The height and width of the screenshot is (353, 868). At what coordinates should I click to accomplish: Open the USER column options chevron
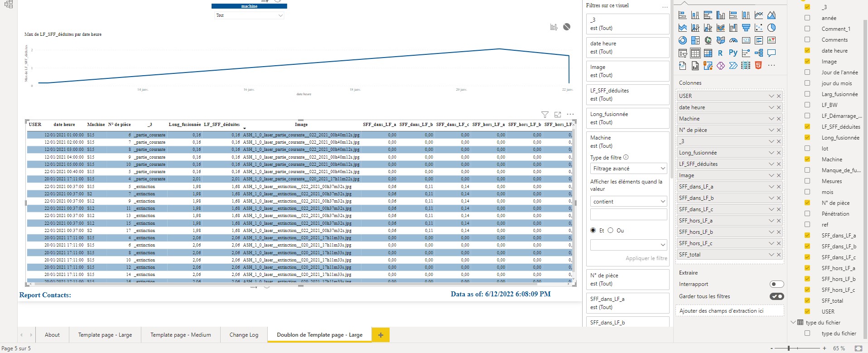tap(771, 96)
